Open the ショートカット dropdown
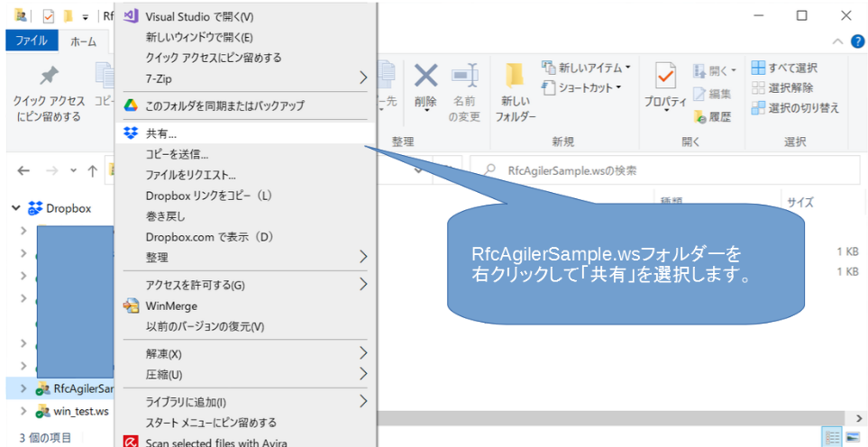Image resolution: width=868 pixels, height=447 pixels. (x=581, y=87)
